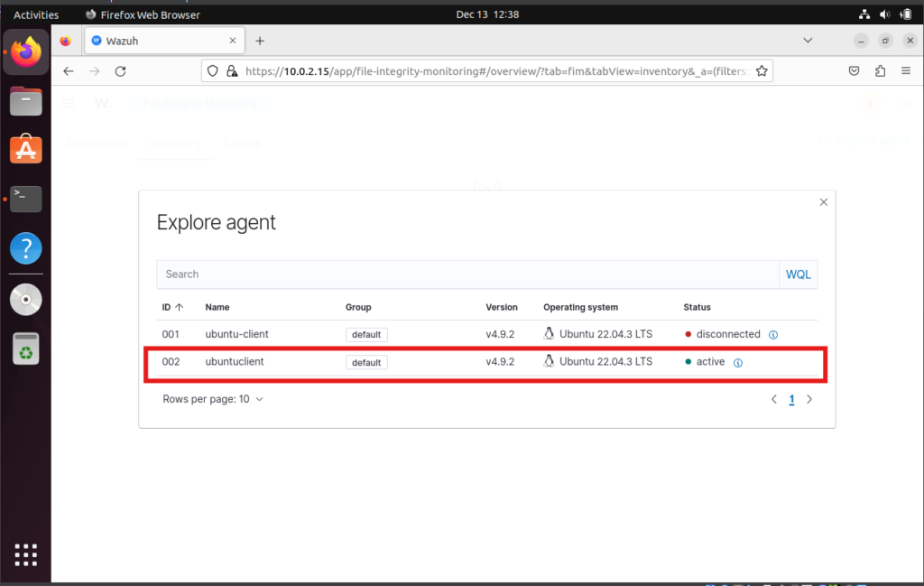Focus the agent Search field
Image resolution: width=924 pixels, height=586 pixels.
(x=468, y=274)
